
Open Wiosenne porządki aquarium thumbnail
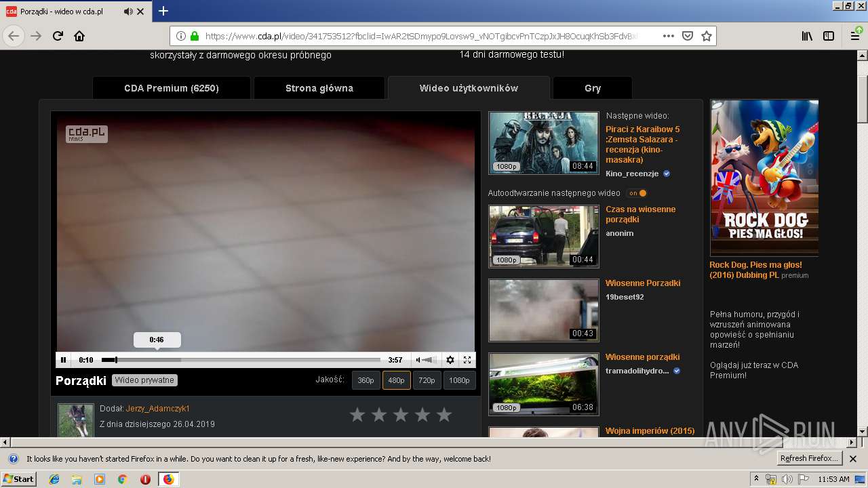coord(544,384)
